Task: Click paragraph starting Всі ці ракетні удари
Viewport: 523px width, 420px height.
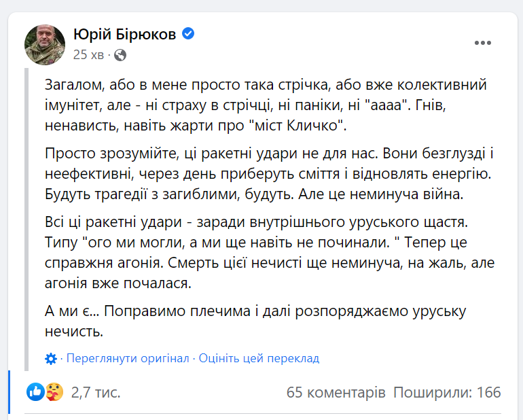Action: (x=270, y=252)
